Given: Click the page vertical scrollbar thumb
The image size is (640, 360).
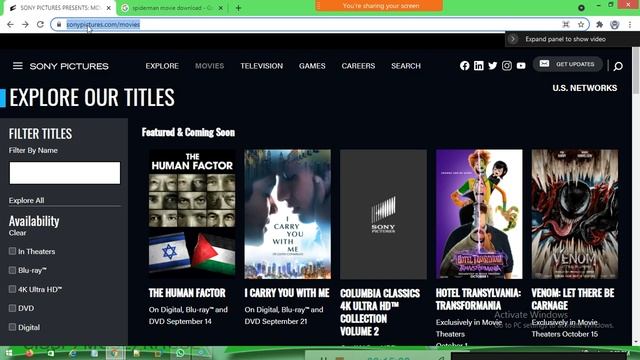Looking at the screenshot, I should pos(636,71).
